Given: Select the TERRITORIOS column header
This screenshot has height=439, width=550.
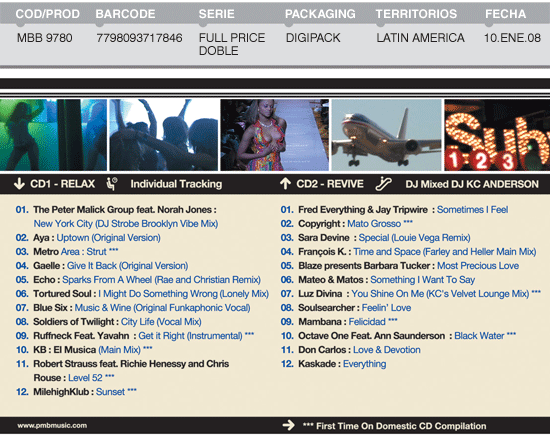Looking at the screenshot, I should (416, 14).
